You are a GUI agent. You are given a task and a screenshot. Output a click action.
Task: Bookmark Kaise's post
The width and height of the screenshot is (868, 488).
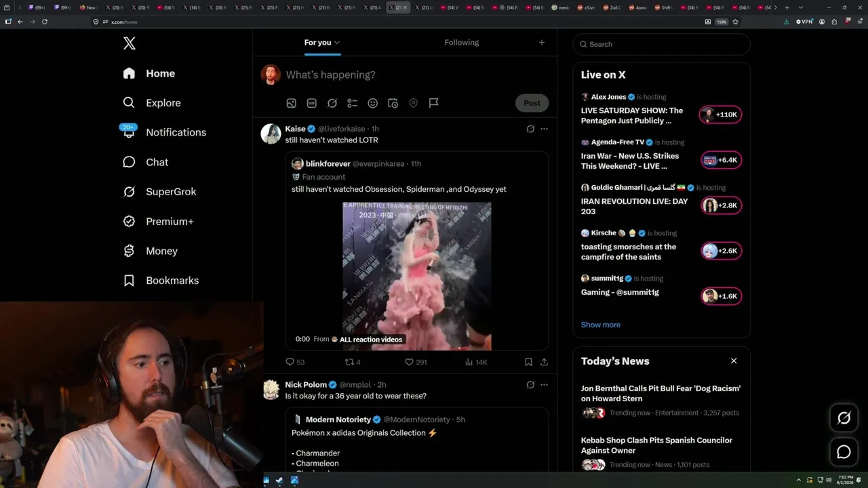(x=528, y=362)
